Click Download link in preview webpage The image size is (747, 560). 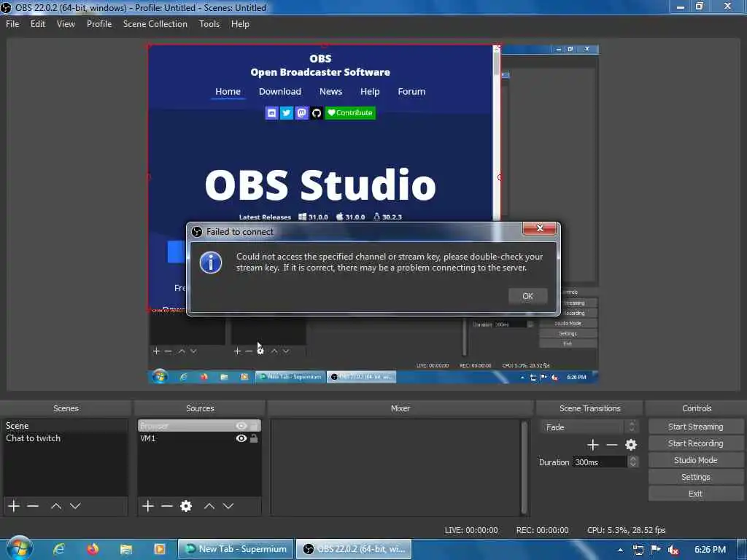[279, 91]
